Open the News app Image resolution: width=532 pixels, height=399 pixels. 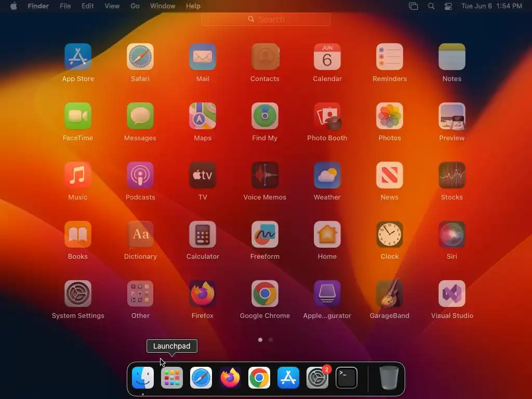click(390, 175)
